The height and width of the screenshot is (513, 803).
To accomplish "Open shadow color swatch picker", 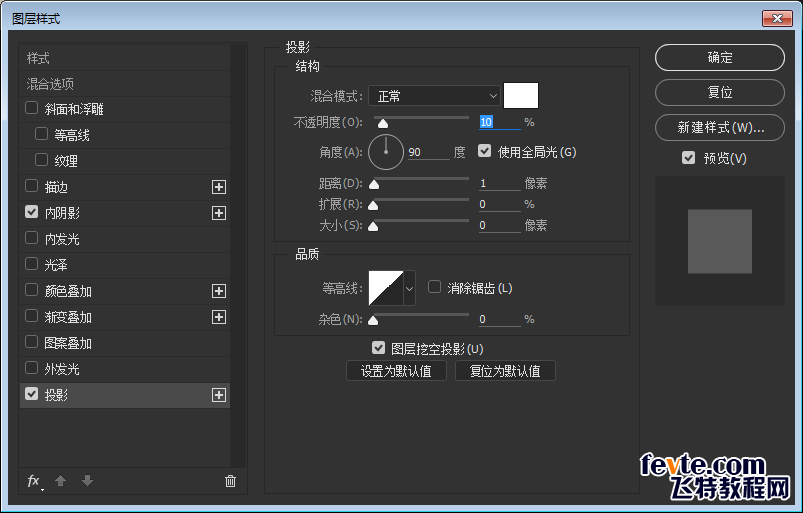I will (x=521, y=95).
